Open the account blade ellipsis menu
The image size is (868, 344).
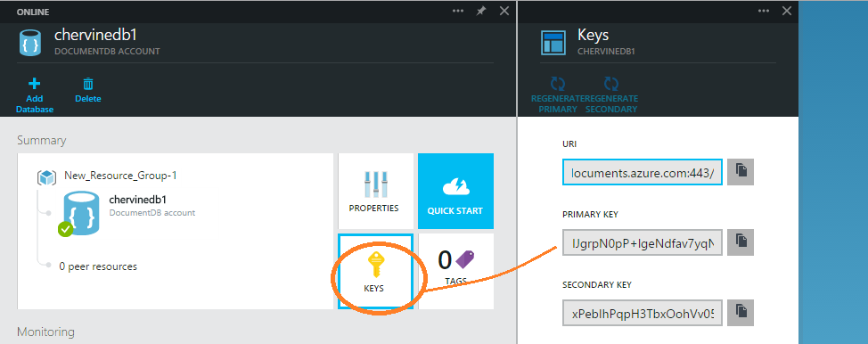tap(458, 11)
